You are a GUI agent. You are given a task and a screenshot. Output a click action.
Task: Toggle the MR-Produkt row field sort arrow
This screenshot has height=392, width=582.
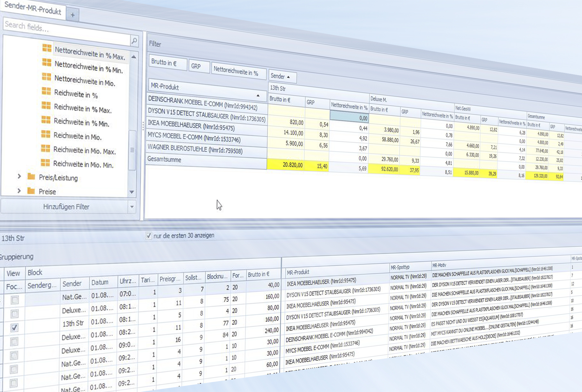(258, 96)
